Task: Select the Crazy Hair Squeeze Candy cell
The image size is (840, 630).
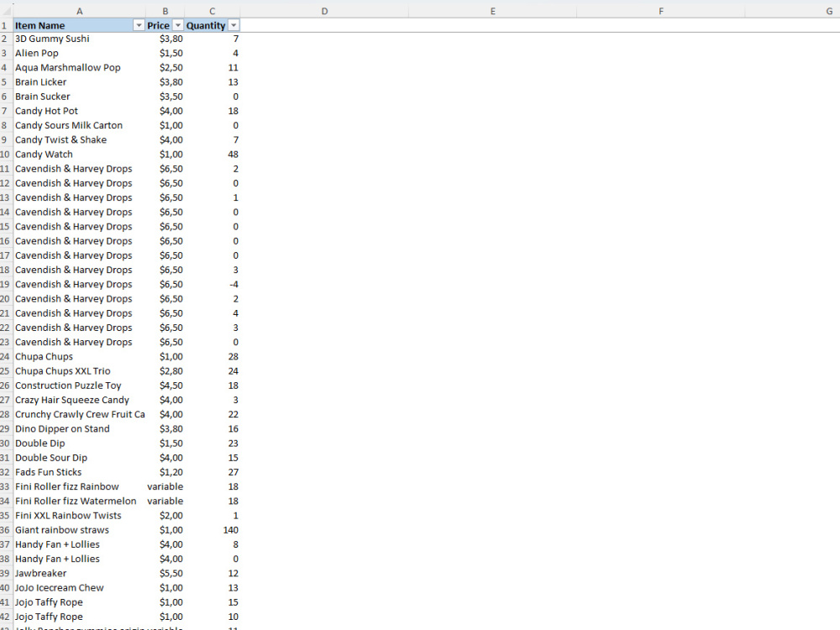Action: click(79, 400)
